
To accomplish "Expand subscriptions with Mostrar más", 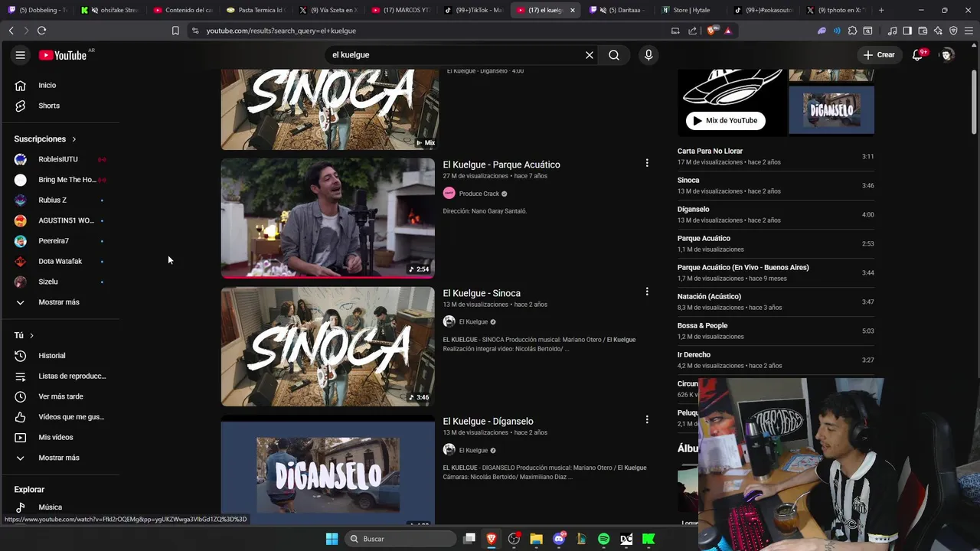I will pyautogui.click(x=60, y=302).
